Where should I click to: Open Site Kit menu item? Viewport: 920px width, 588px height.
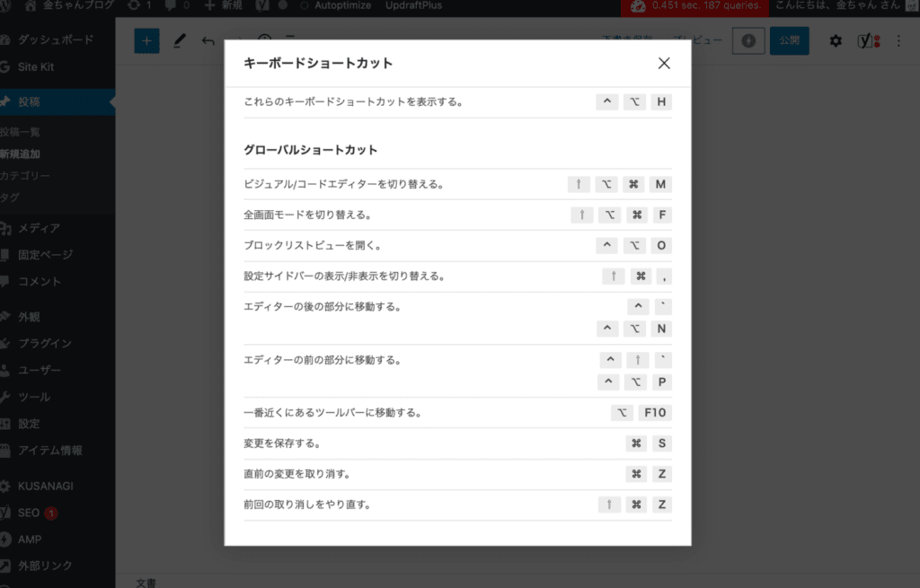pyautogui.click(x=35, y=66)
